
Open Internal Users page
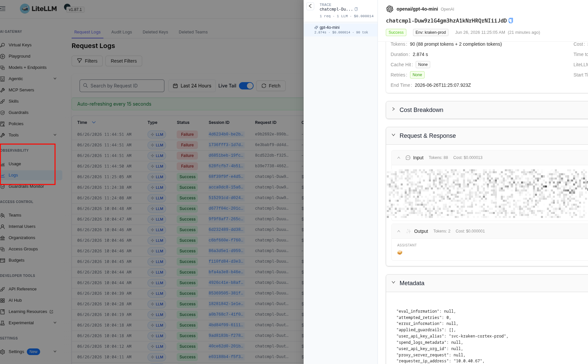(x=22, y=227)
